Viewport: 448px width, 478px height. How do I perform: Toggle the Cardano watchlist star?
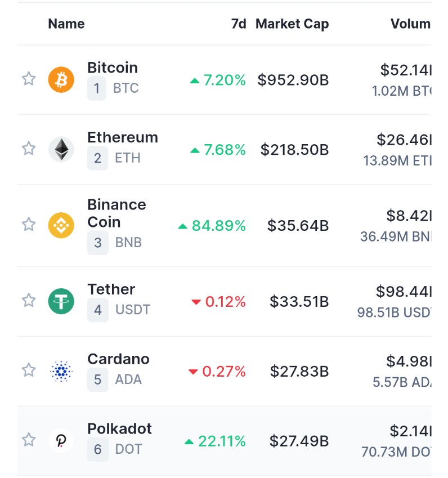(x=29, y=370)
